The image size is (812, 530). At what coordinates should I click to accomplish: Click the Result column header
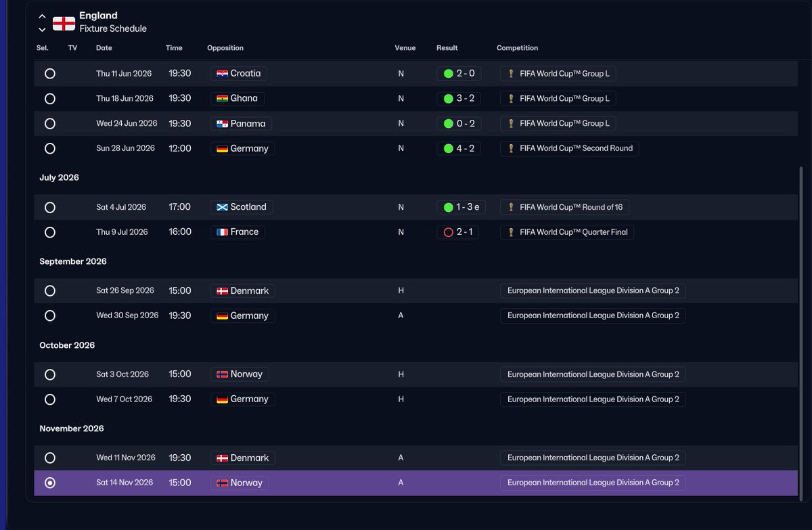(x=447, y=48)
